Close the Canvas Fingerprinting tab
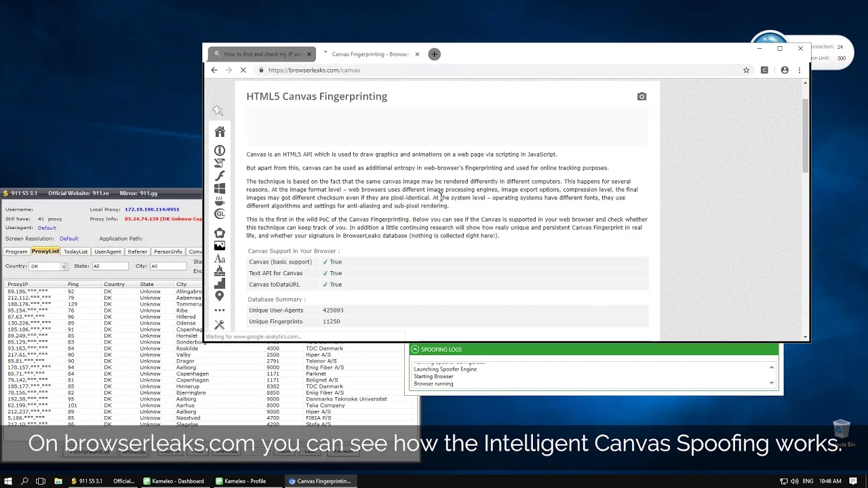Viewport: 868px width, 488px height. (x=417, y=54)
